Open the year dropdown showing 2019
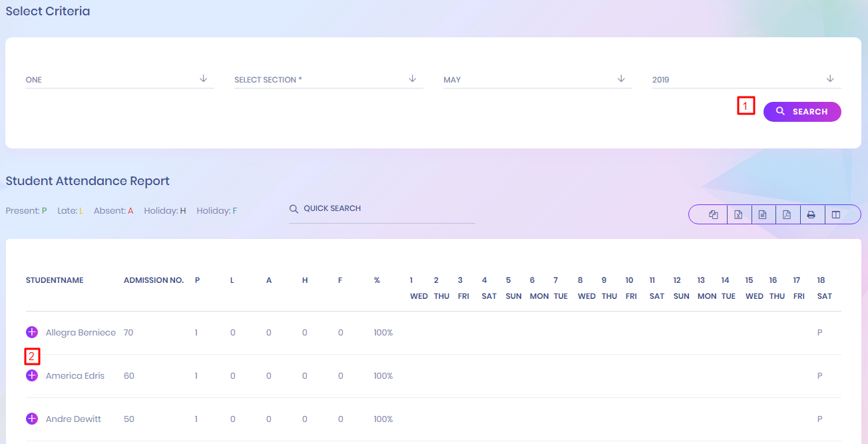Screen dimensions: 868x444 (x=746, y=79)
